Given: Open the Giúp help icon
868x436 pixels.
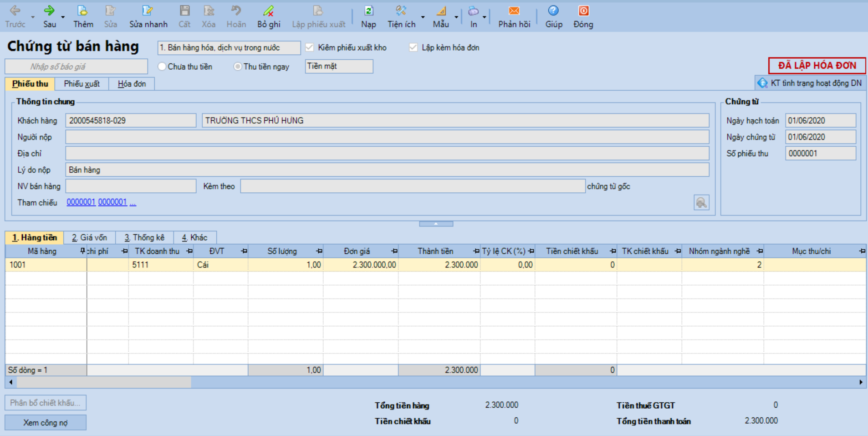Looking at the screenshot, I should tap(553, 11).
